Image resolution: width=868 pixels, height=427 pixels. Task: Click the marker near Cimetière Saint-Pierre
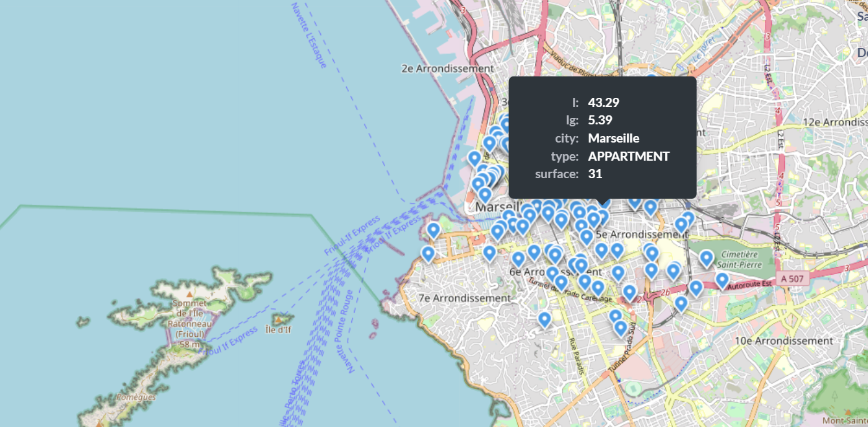707,257
